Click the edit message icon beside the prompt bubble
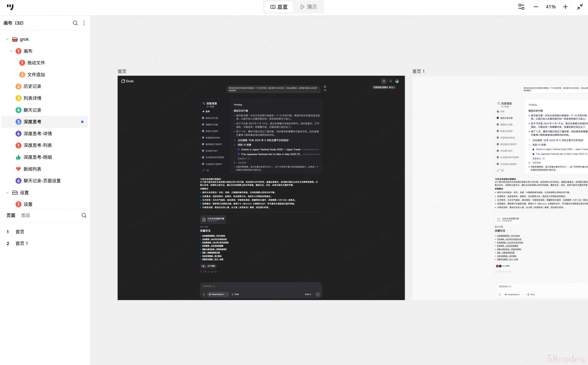Image resolution: width=588 pixels, height=365 pixels. tap(325, 87)
